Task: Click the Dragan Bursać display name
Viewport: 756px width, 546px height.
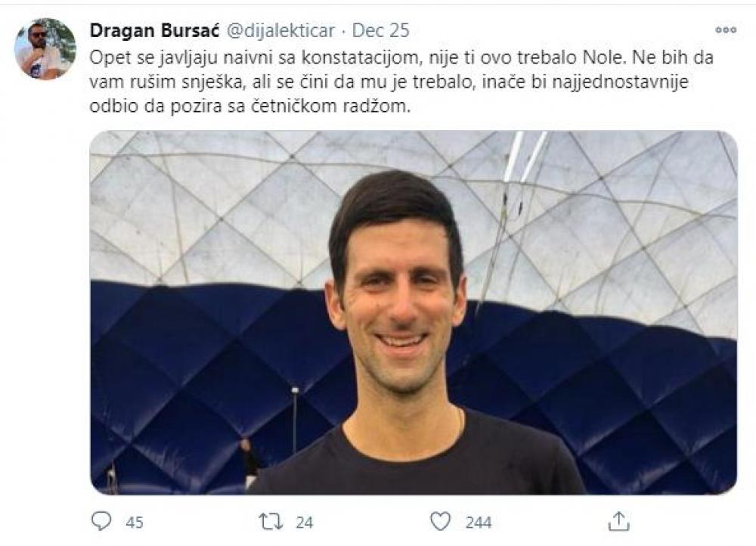Action: coord(154,30)
